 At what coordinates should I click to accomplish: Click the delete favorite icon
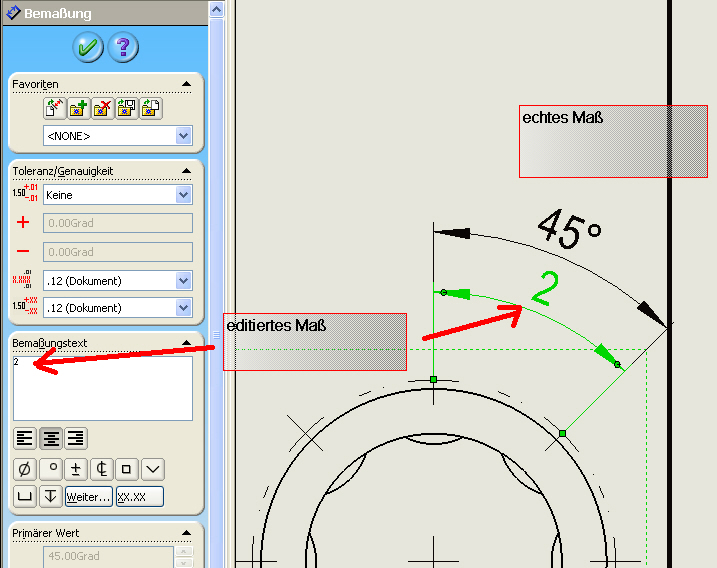pyautogui.click(x=102, y=108)
